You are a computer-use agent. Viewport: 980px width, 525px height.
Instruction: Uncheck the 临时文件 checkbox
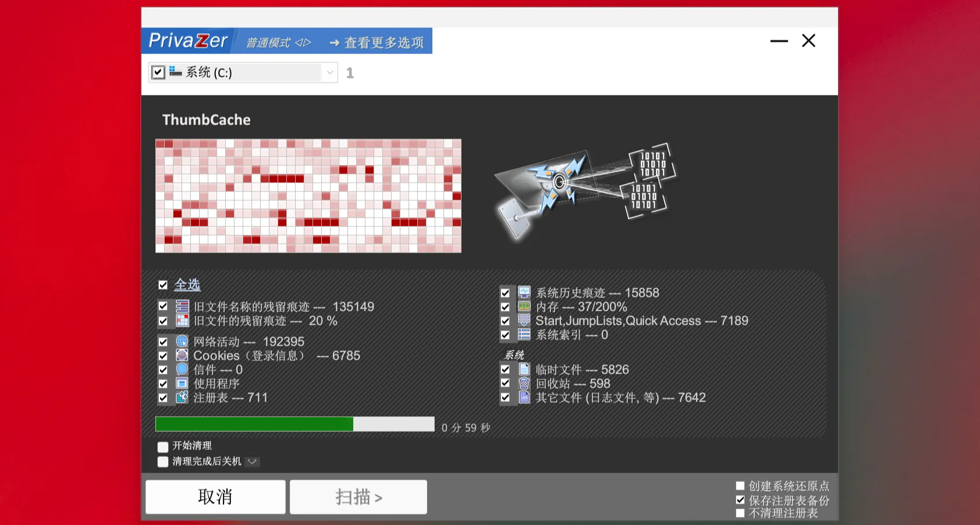[x=505, y=369]
